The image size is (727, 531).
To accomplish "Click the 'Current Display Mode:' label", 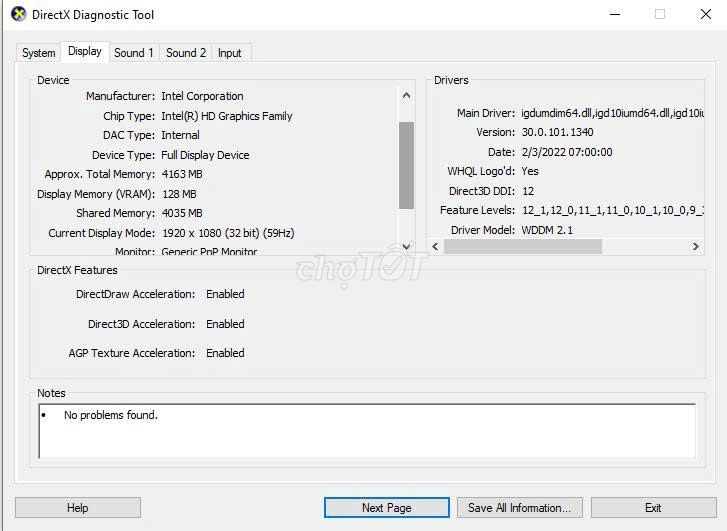I will pyautogui.click(x=102, y=233).
